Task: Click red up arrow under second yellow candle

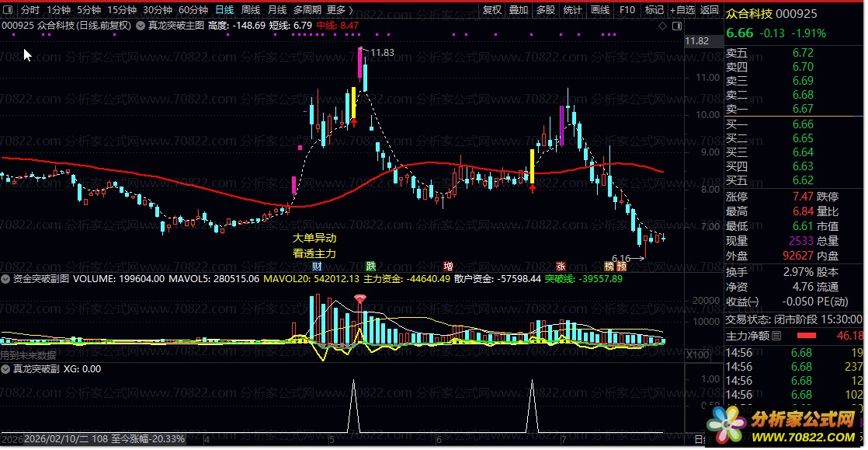Action: click(x=533, y=188)
